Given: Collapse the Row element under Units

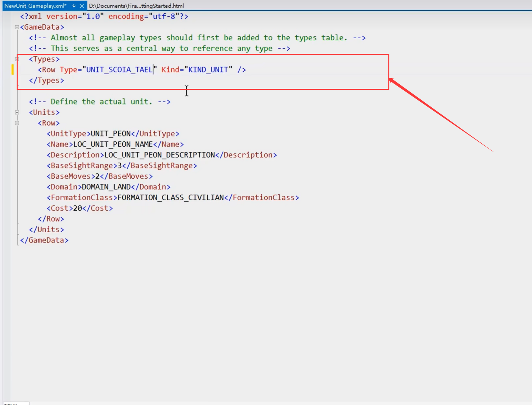Looking at the screenshot, I should point(17,123).
